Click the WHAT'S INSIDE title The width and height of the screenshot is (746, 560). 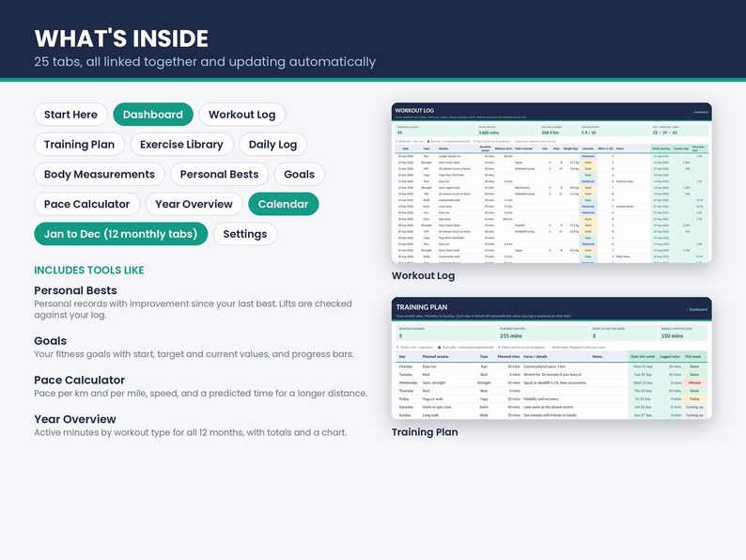pyautogui.click(x=121, y=39)
